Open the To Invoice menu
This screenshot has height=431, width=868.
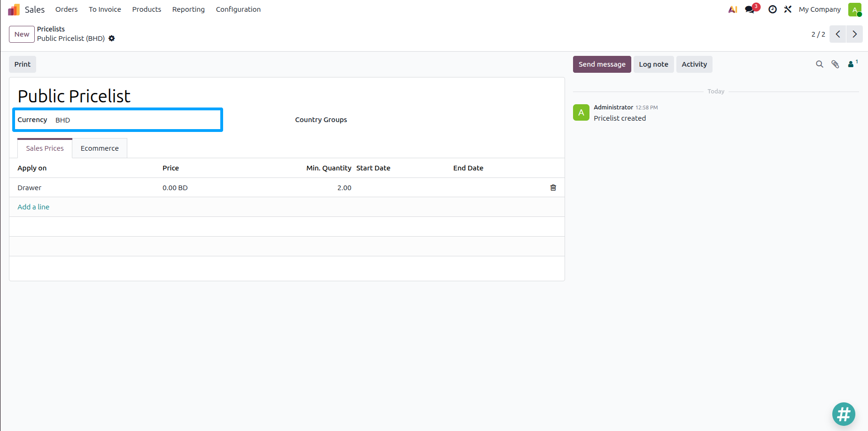pyautogui.click(x=105, y=9)
